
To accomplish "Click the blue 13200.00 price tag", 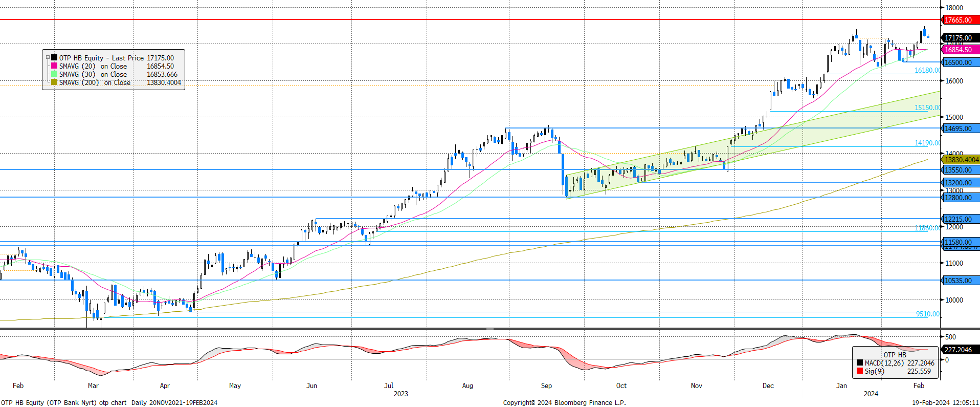I will coord(961,183).
